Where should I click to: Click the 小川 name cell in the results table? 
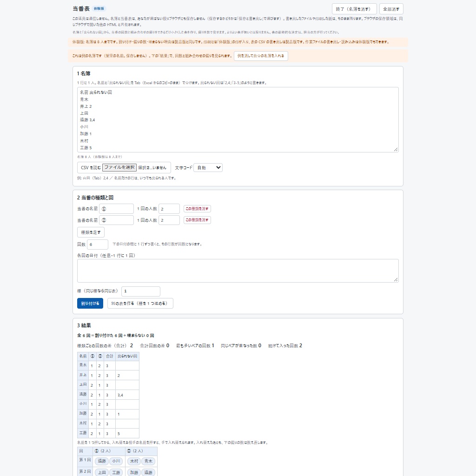83,404
